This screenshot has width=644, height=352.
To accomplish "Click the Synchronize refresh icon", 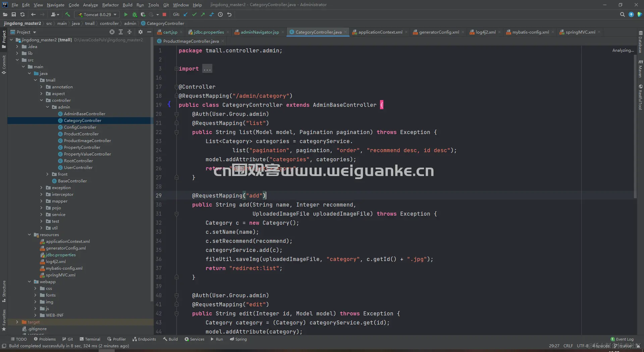I will click(x=22, y=14).
